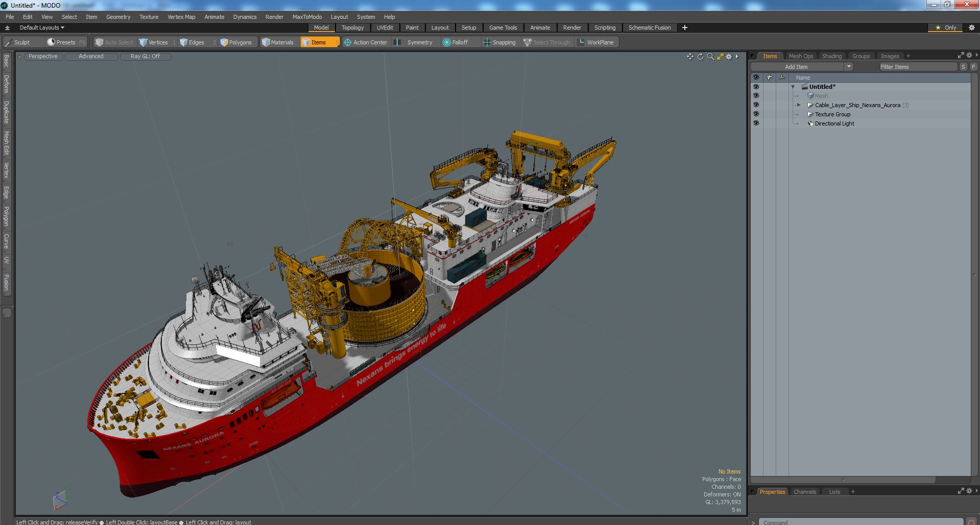Open the Render menu

click(x=274, y=17)
